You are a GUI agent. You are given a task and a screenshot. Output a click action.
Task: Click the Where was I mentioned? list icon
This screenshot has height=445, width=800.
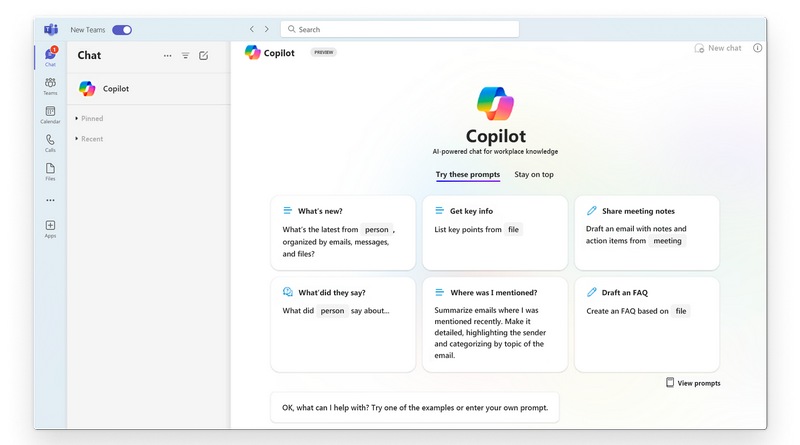point(439,292)
